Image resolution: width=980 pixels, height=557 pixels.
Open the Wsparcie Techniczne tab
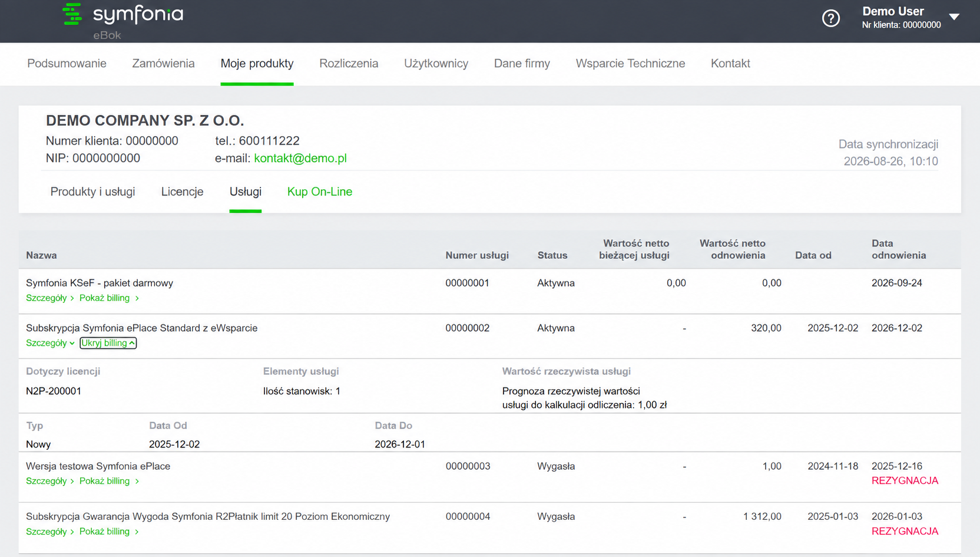click(630, 64)
